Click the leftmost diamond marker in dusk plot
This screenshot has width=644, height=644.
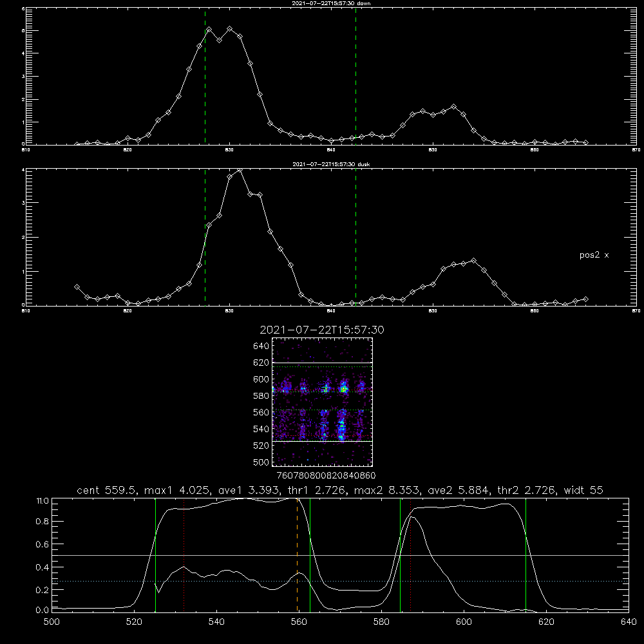click(77, 287)
